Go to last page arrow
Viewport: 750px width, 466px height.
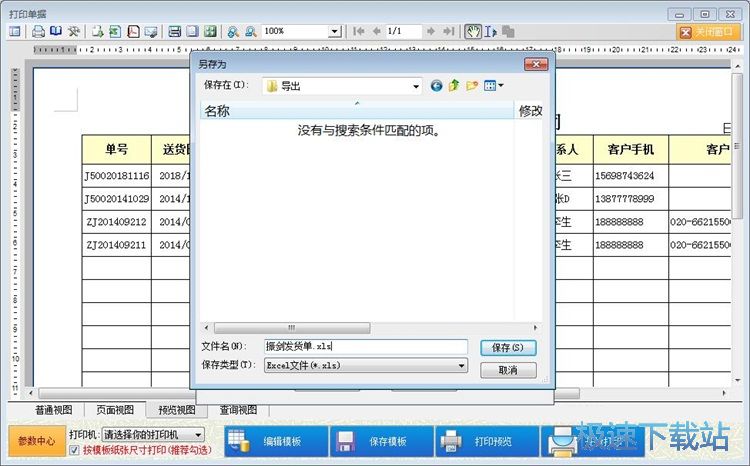point(449,32)
